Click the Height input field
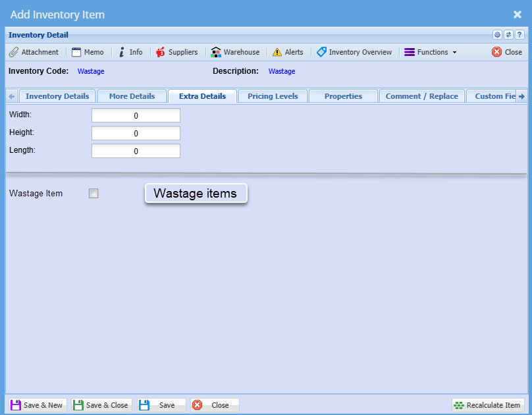This screenshot has height=415, width=532. [x=136, y=133]
